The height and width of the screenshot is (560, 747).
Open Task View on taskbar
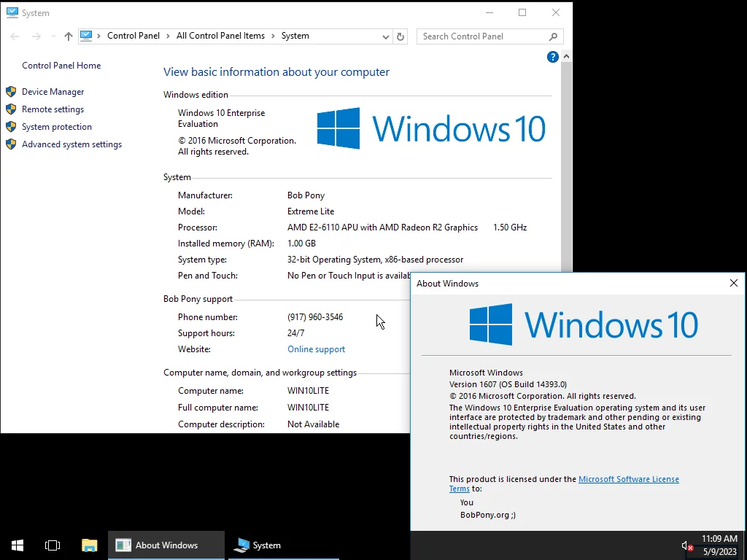coord(53,545)
